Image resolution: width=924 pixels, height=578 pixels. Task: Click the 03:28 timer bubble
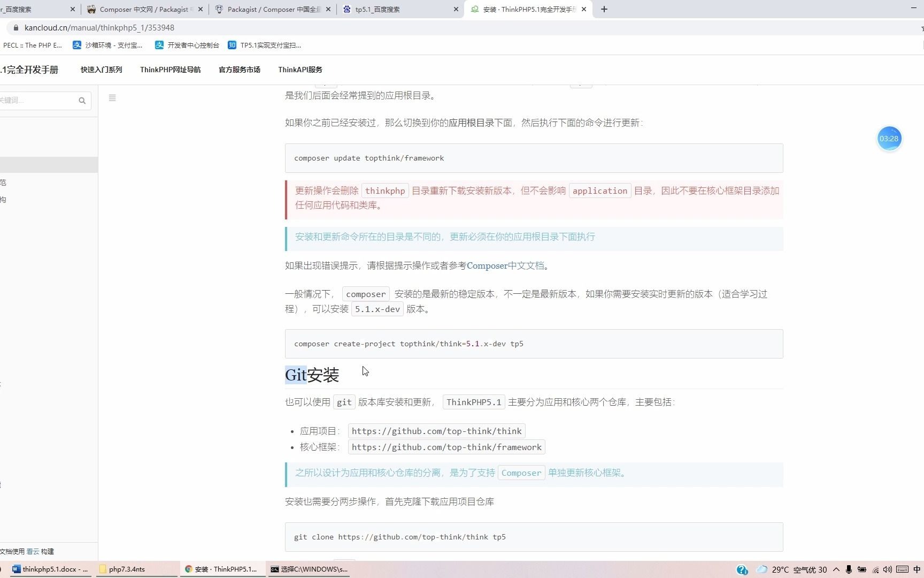coord(889,139)
